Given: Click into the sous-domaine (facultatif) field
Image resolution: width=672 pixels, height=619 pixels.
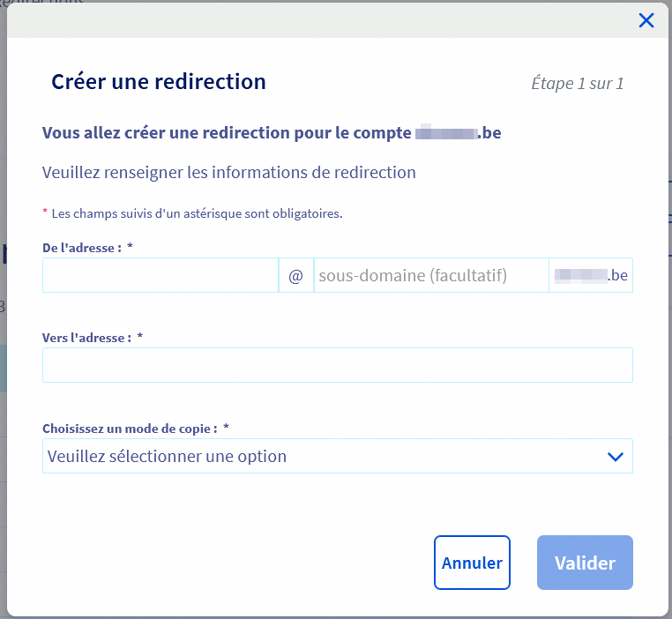Looking at the screenshot, I should point(430,276).
